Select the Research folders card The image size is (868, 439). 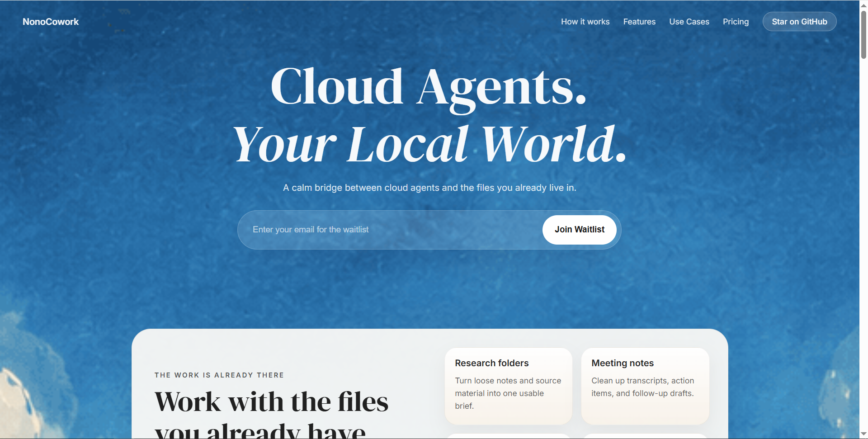click(509, 386)
